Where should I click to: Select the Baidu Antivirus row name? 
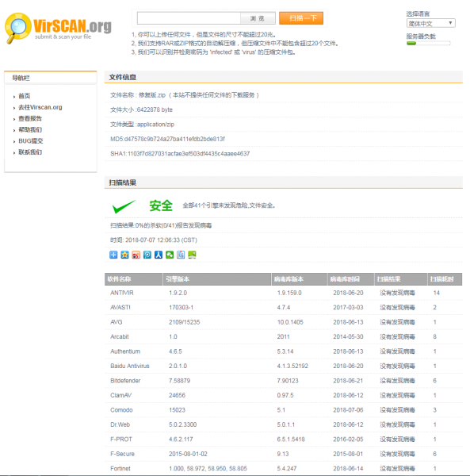click(x=130, y=366)
